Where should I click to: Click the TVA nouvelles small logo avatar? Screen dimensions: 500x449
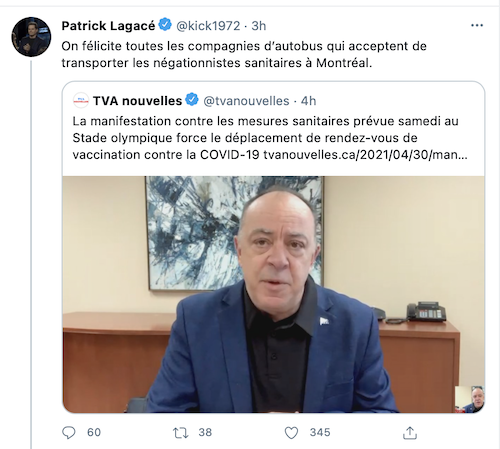click(x=81, y=100)
